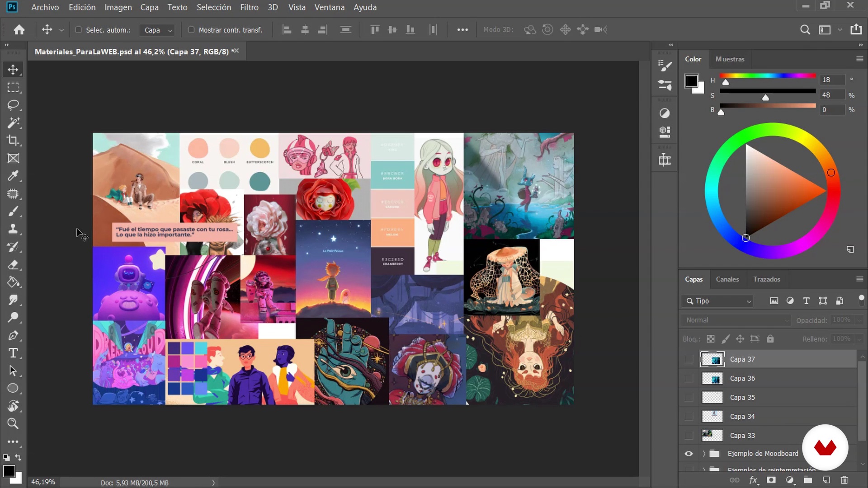Select the Frame tool
Viewport: 868px width, 488px height.
[13, 158]
